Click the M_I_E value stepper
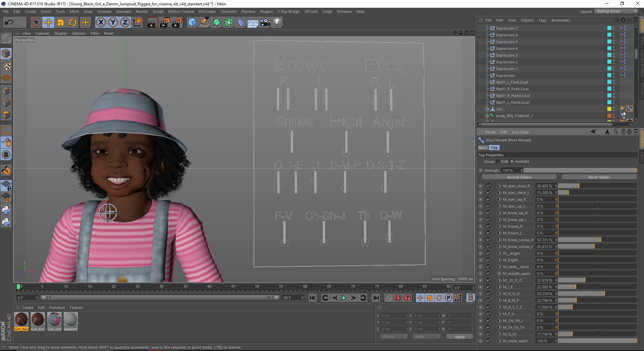This screenshot has height=351, width=644. click(x=556, y=287)
